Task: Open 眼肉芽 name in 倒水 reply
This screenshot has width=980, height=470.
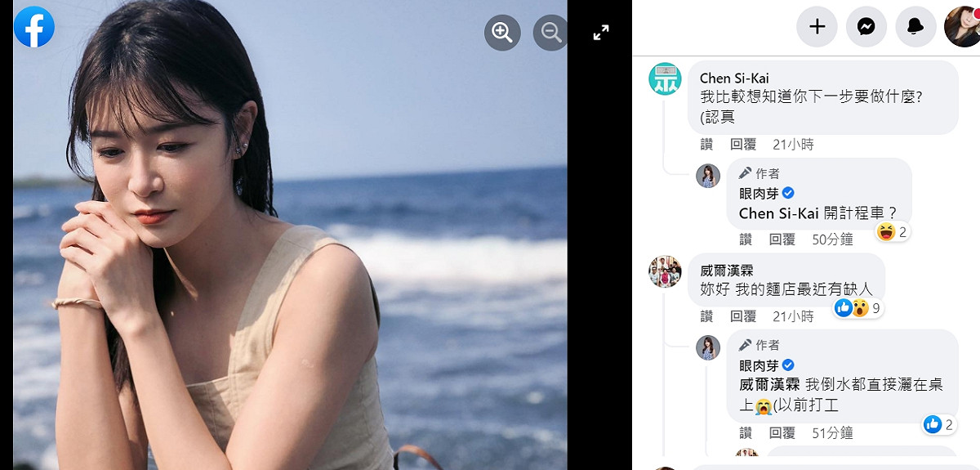Action: (759, 365)
